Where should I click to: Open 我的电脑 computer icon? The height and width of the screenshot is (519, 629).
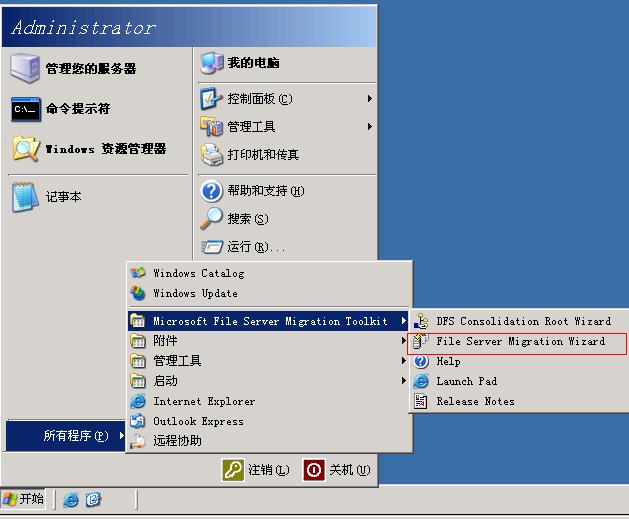coord(211,63)
